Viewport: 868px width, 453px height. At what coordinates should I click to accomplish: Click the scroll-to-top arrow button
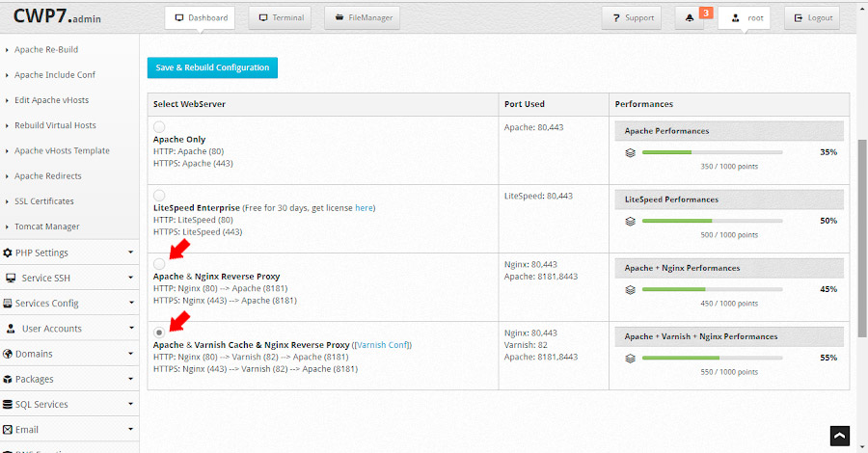click(840, 436)
